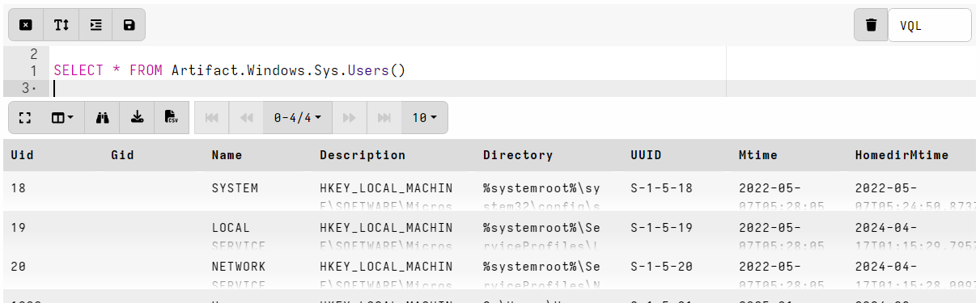Open table filter with binoculars icon
This screenshot has width=980, height=303.
102,118
